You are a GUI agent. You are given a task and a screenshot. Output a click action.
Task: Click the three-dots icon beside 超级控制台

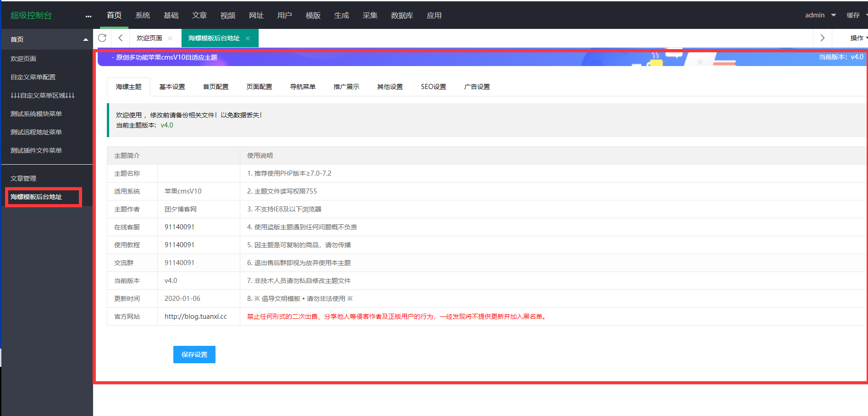[88, 16]
